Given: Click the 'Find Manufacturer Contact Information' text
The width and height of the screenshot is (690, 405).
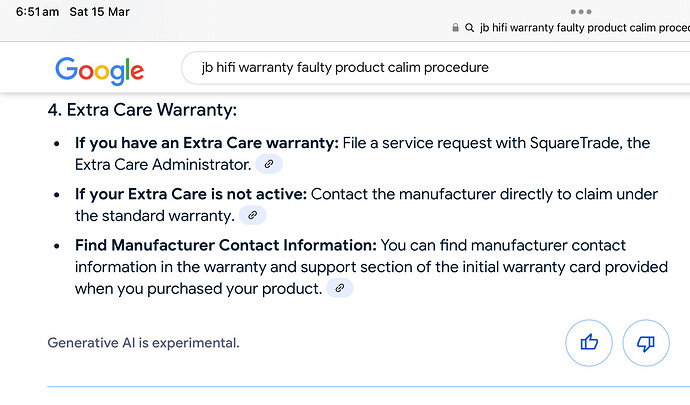Looking at the screenshot, I should point(226,245).
